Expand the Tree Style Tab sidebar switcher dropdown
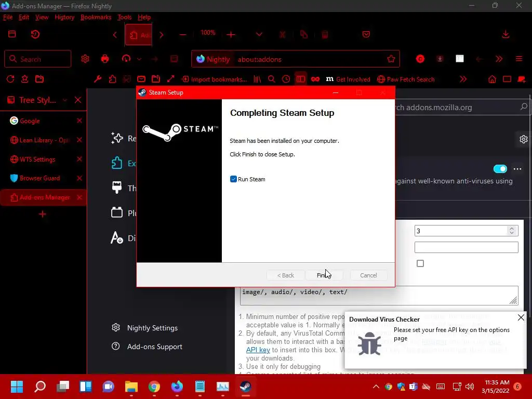The width and height of the screenshot is (532, 399). [65, 100]
